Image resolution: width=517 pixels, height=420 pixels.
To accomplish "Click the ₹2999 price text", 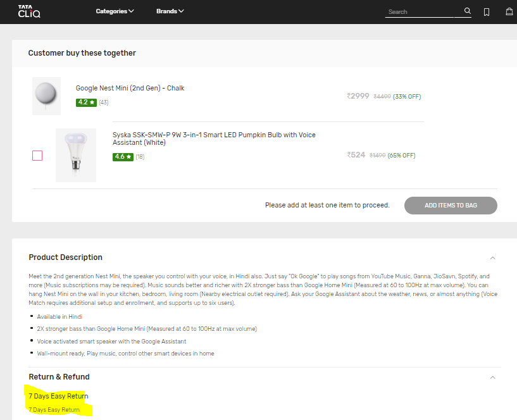I will 358,96.
